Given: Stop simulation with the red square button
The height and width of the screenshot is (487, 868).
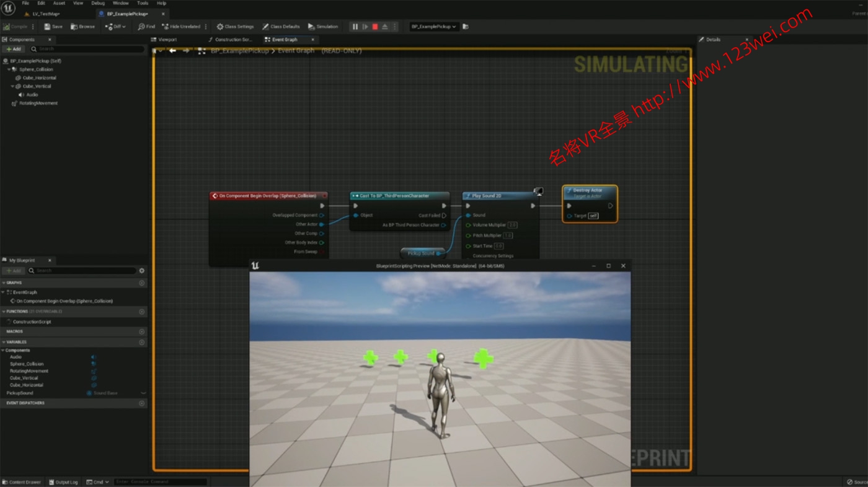Looking at the screenshot, I should (x=375, y=27).
